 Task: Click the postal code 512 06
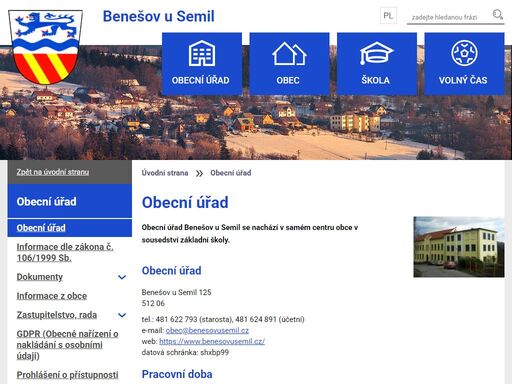153,303
